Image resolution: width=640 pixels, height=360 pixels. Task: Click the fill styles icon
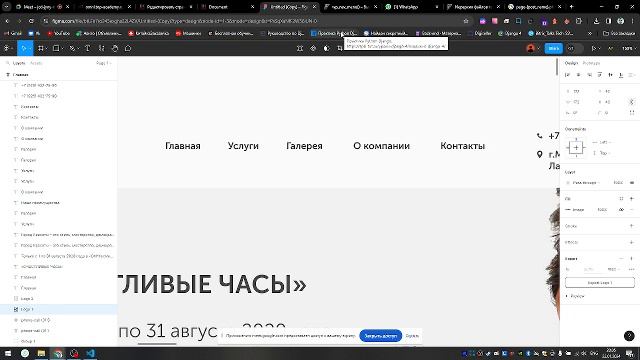coord(621,198)
